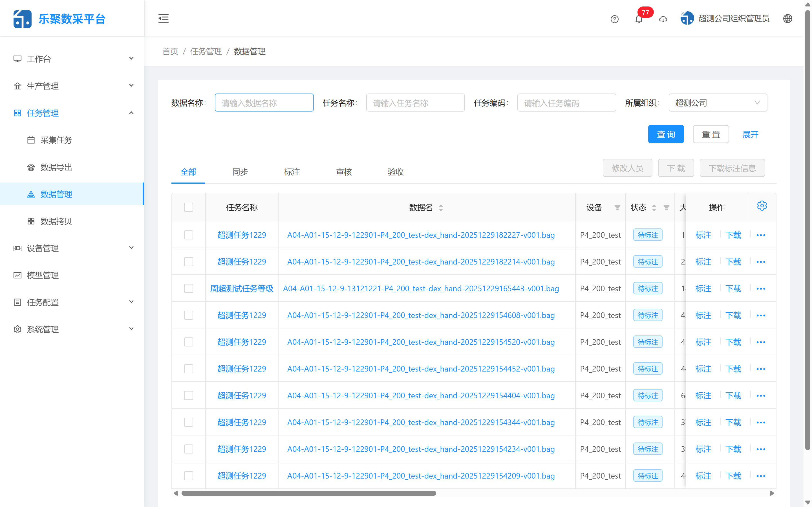Click the 查询 search button

point(666,134)
